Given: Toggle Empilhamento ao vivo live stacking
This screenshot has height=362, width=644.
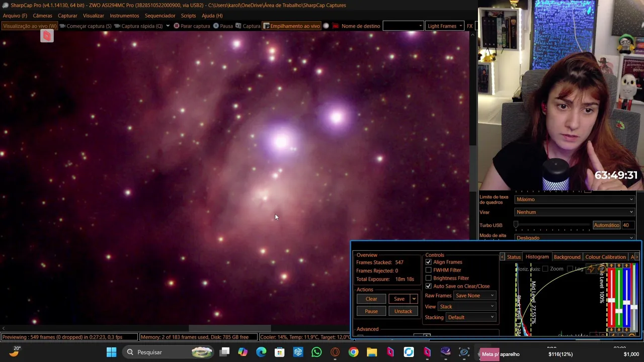Looking at the screenshot, I should pyautogui.click(x=291, y=26).
